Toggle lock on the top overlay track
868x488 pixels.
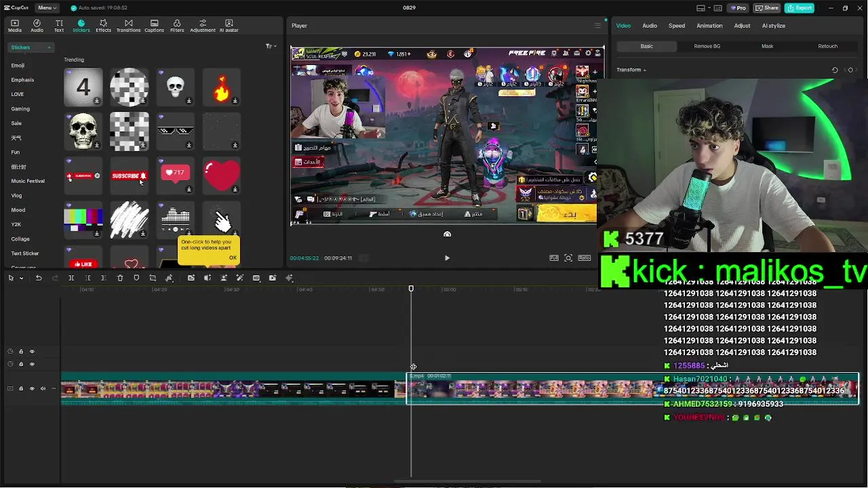(21, 351)
